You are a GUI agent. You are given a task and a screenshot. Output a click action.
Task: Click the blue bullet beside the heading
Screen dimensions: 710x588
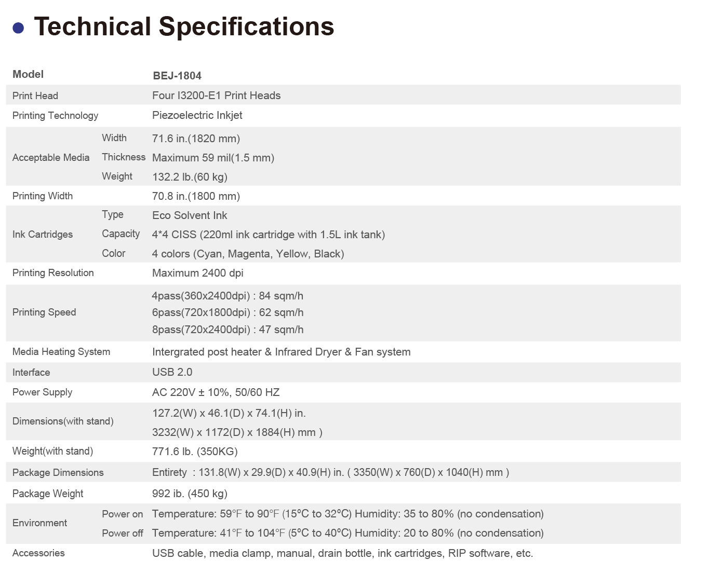(x=19, y=28)
